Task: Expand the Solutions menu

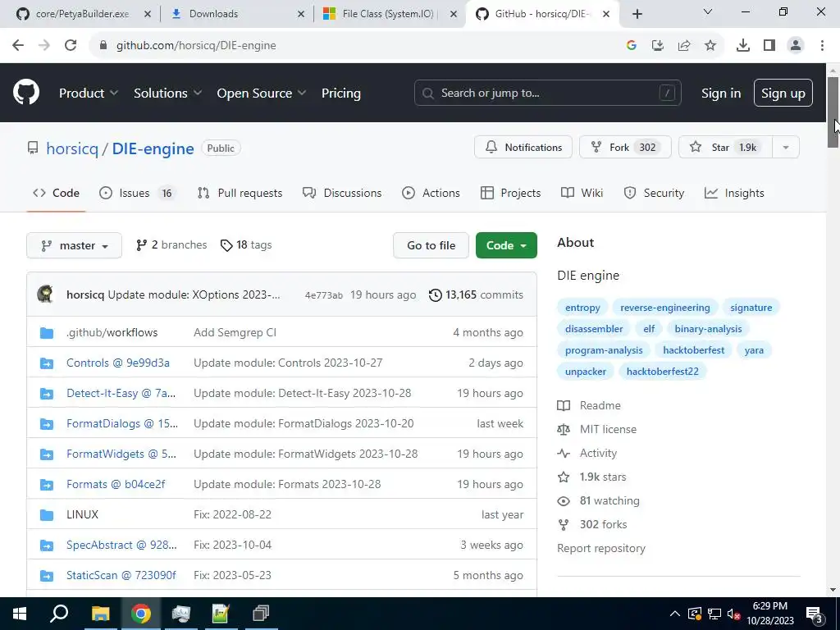Action: click(x=167, y=94)
